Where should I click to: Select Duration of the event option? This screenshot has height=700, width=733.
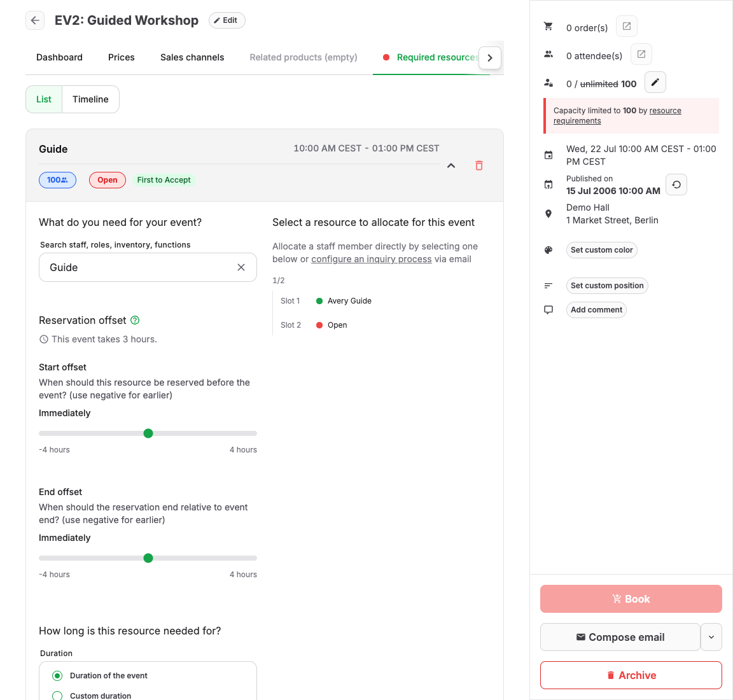coord(57,676)
